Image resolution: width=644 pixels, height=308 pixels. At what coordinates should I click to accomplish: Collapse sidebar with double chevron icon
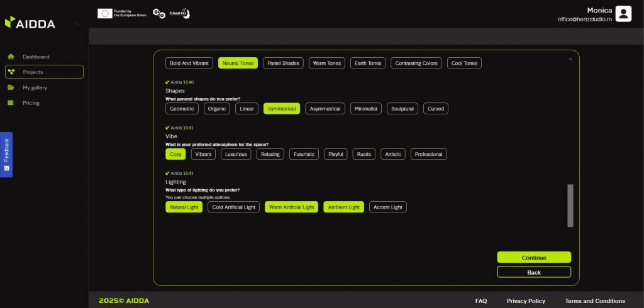(77, 23)
